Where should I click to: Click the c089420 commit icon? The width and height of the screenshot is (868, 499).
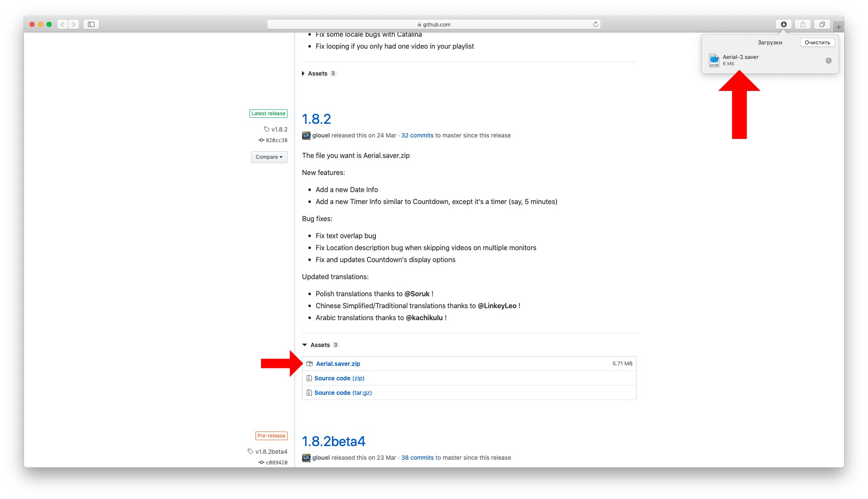pos(261,462)
